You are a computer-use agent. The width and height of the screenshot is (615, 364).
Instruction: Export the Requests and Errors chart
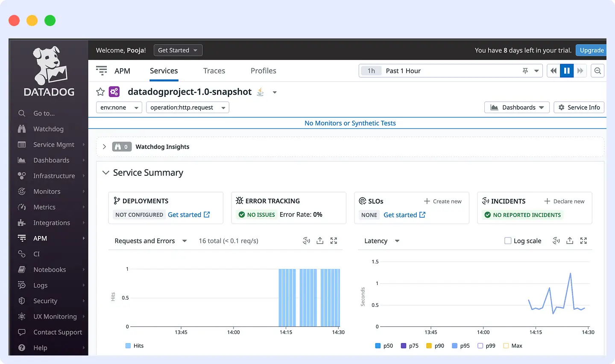(x=320, y=241)
